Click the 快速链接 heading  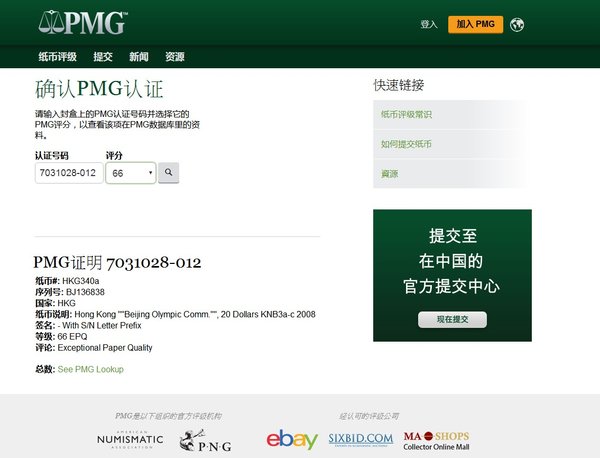click(x=399, y=85)
